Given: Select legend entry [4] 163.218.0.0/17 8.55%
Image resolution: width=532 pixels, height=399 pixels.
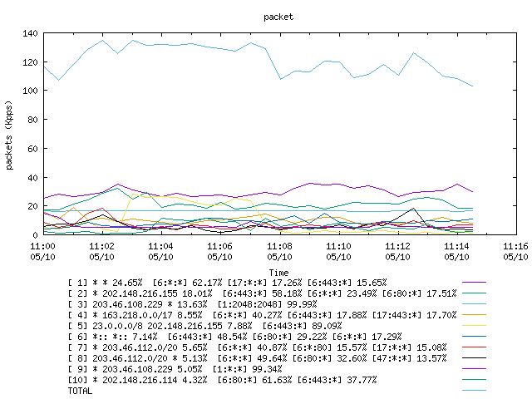Looking at the screenshot, I should [263, 315].
